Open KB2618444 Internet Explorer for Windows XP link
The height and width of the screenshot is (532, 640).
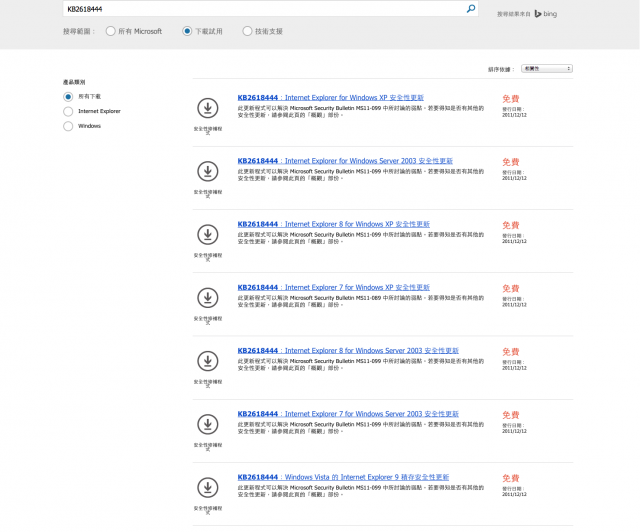331,98
